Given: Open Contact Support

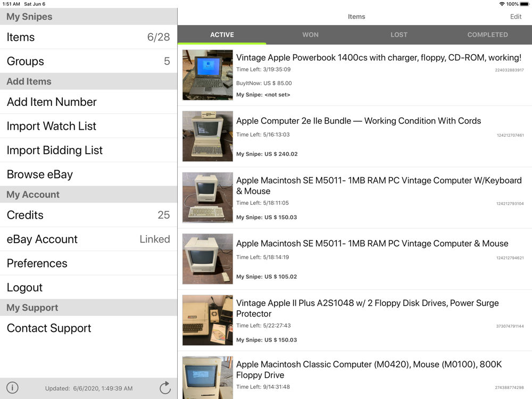Looking at the screenshot, I should [x=88, y=328].
